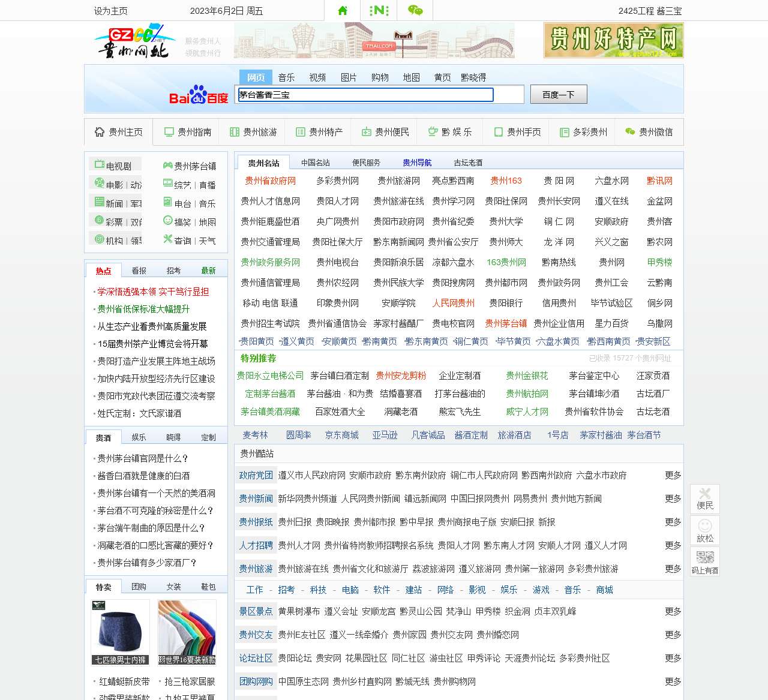Click the smiley icon next to 搞笑

click(168, 221)
